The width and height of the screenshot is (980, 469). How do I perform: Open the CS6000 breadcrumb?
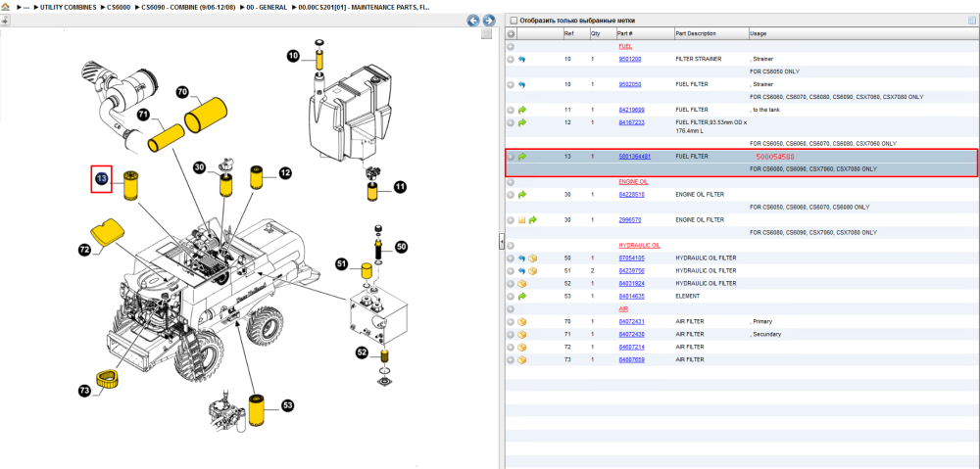(119, 7)
